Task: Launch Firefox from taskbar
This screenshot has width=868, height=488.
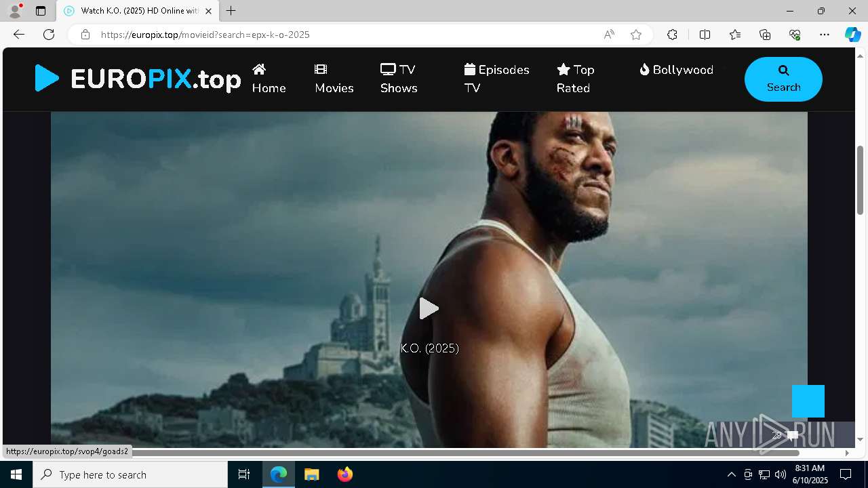Action: pos(345,474)
